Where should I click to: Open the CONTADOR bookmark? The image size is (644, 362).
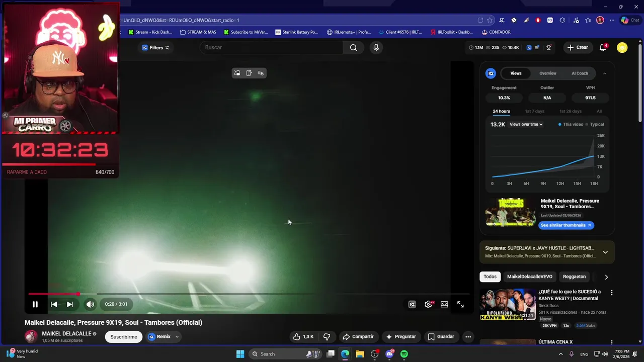[x=496, y=32]
